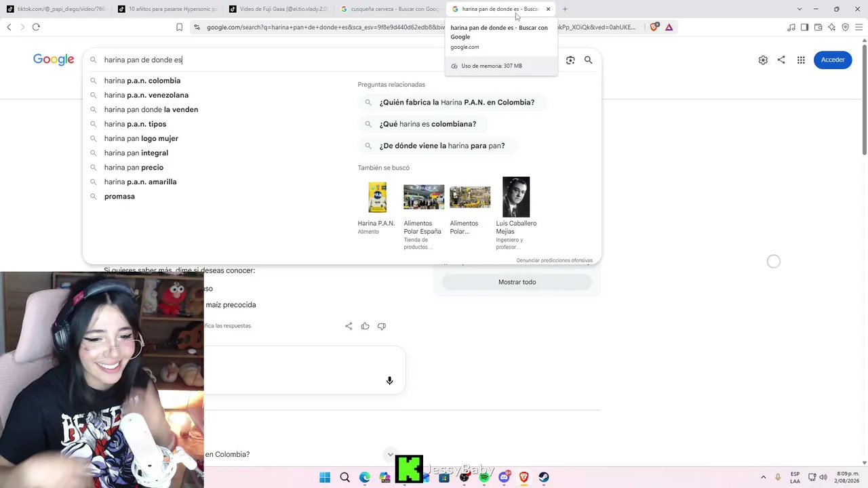The height and width of the screenshot is (488, 868).
Task: Show hidden system tray icons
Action: point(763,477)
